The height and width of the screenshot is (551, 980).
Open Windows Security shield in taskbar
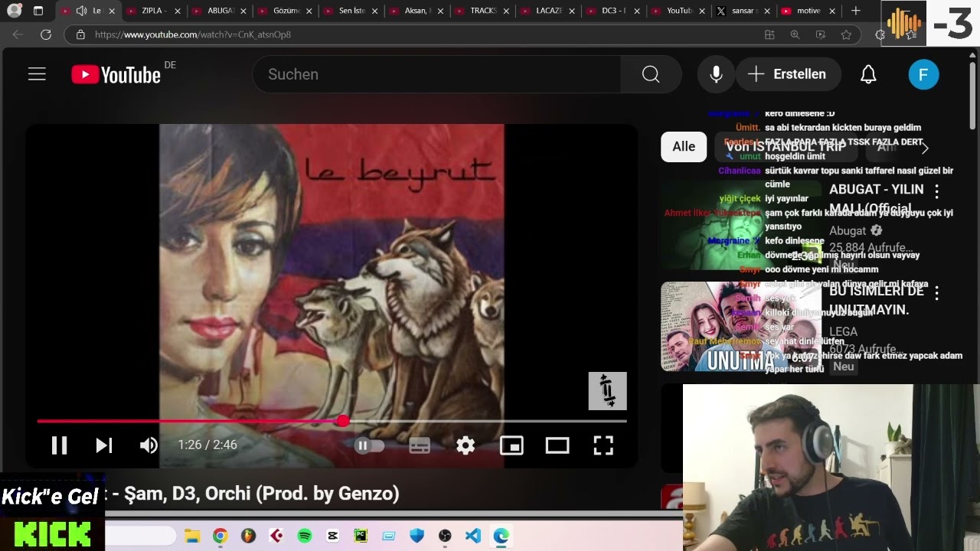click(x=416, y=536)
